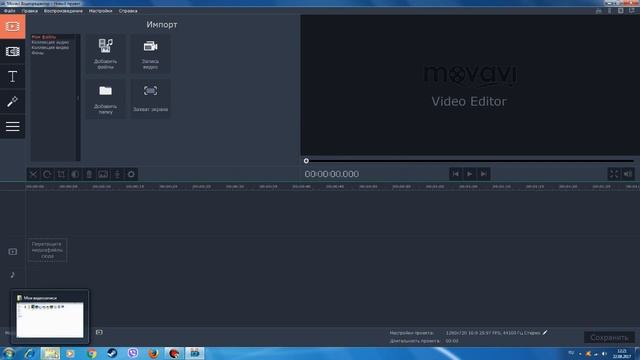Edit project settings with the pencil icon

coord(545,333)
